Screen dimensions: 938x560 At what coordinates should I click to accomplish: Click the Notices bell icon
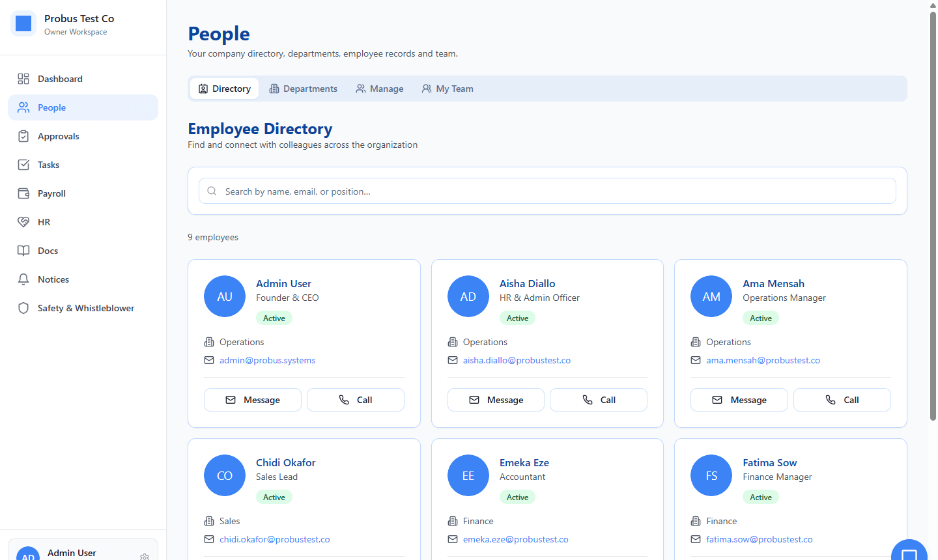point(23,279)
